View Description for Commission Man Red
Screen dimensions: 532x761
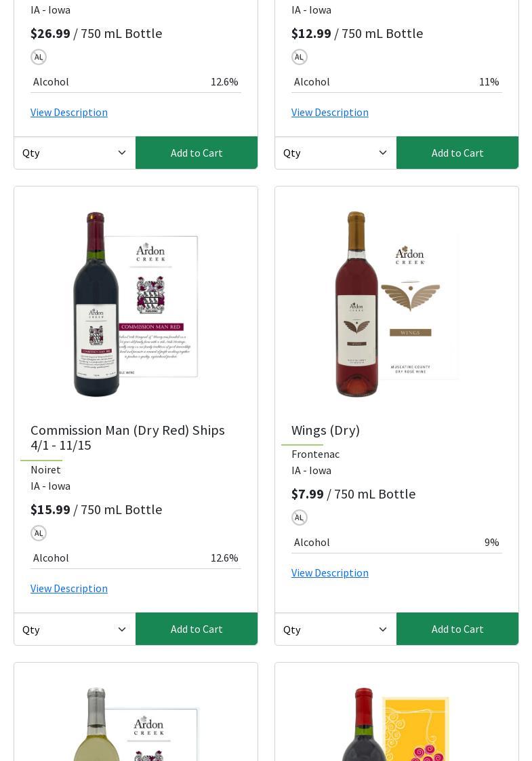point(69,588)
